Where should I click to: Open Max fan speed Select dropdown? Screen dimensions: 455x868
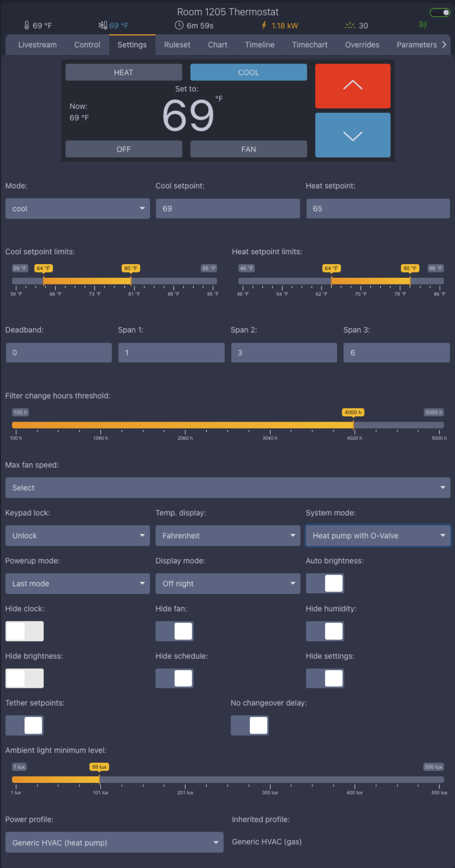228,488
